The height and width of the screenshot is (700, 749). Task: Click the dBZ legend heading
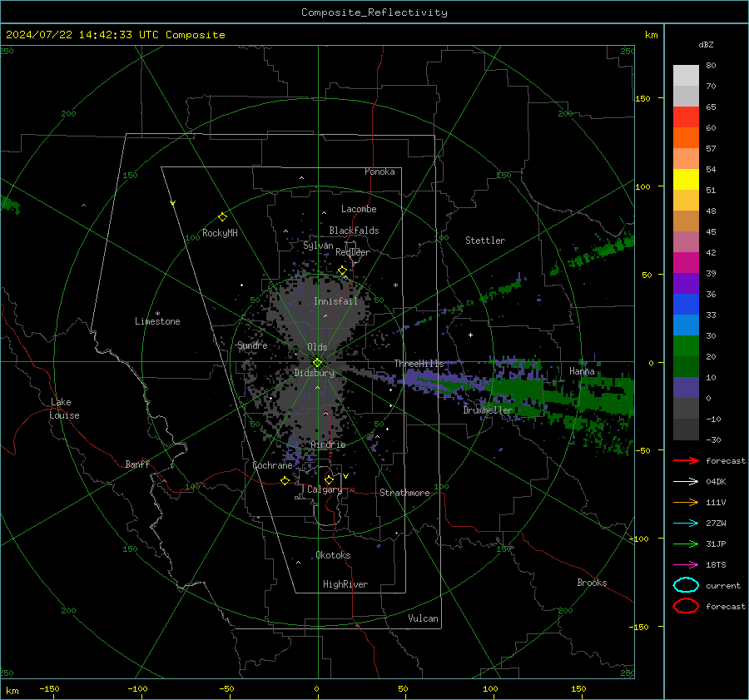click(x=706, y=44)
